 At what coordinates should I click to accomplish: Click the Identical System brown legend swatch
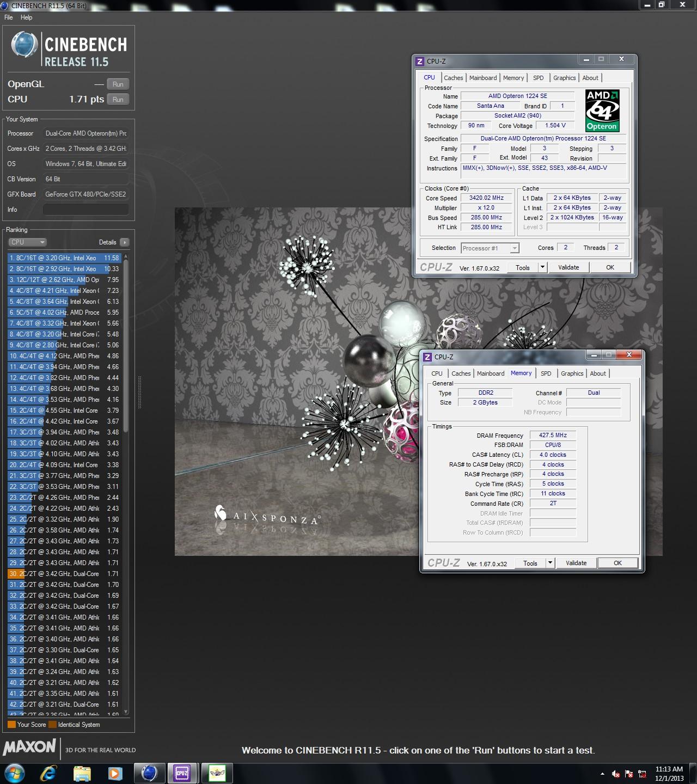[52, 725]
